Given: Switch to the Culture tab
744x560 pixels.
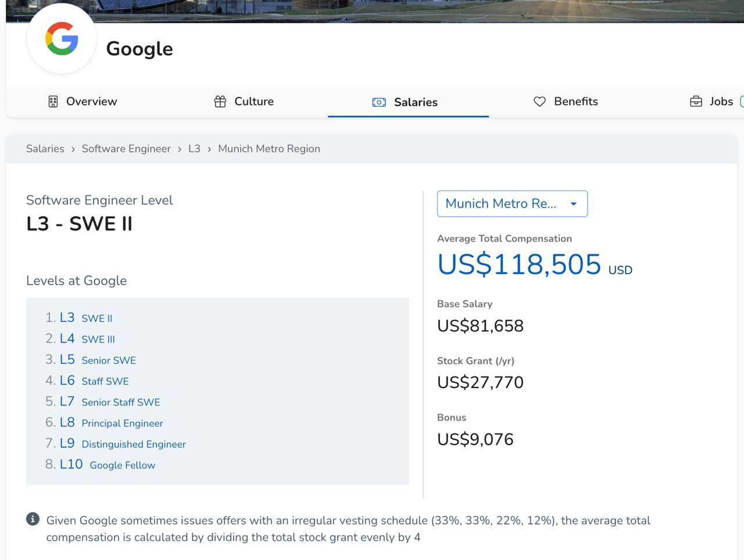Looking at the screenshot, I should pos(244,102).
